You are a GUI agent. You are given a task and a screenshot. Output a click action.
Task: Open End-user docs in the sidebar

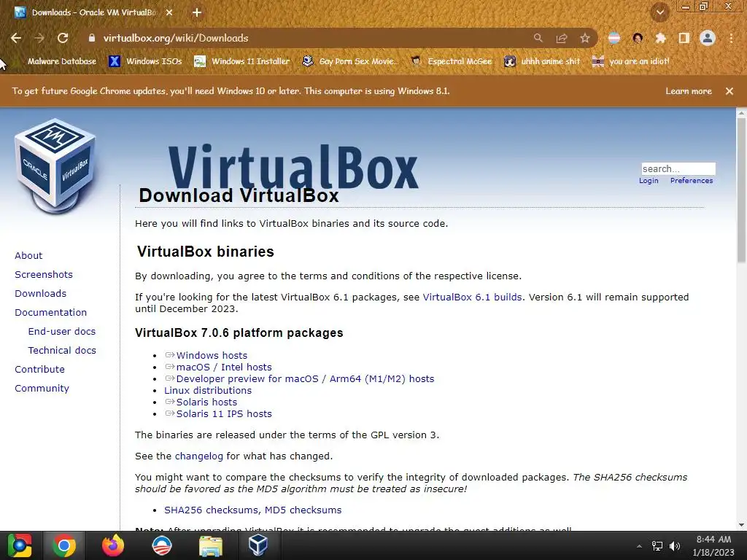click(62, 332)
